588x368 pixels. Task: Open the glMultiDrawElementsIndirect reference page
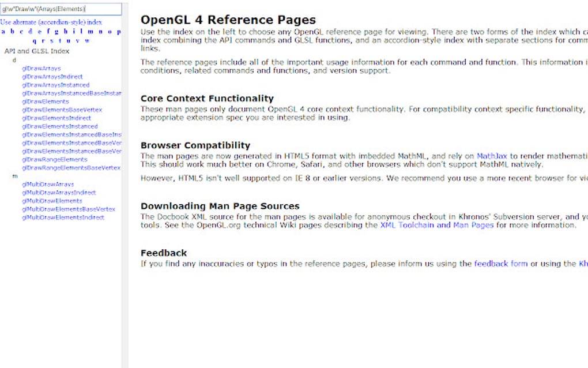coord(63,217)
